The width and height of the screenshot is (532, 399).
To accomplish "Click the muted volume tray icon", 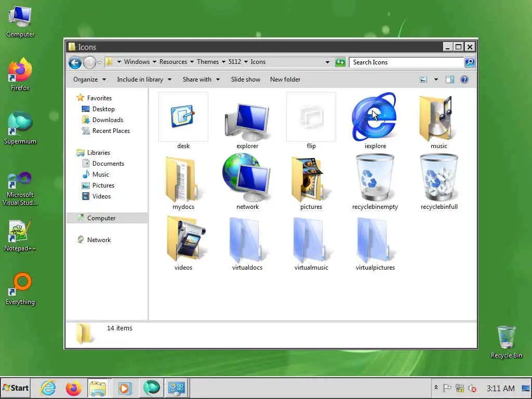I will click(472, 388).
